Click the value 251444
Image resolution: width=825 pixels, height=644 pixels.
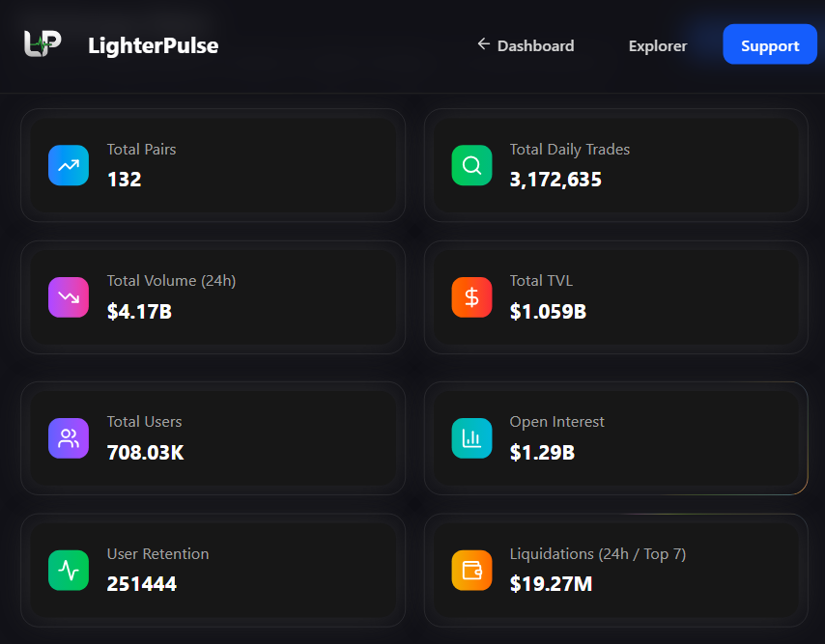[142, 583]
